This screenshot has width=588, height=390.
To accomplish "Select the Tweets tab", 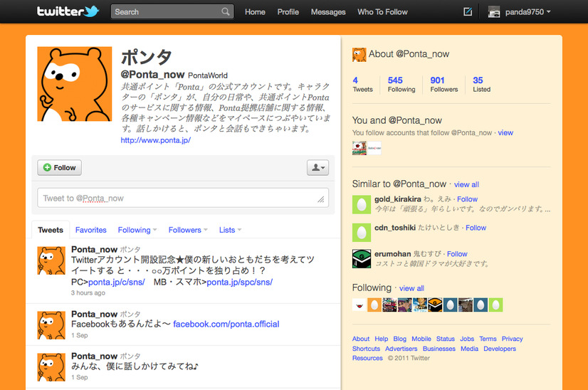I will [51, 230].
